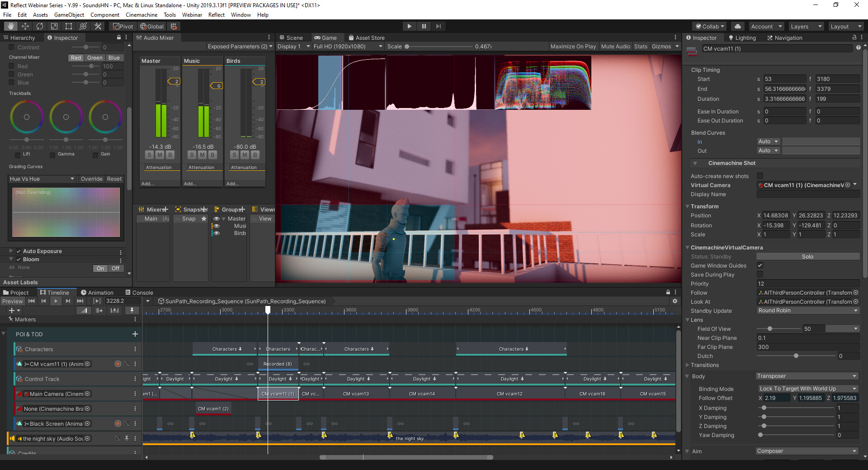Open the Hue Vs Hue dropdown
Viewport: 868px width, 470px height.
click(42, 179)
